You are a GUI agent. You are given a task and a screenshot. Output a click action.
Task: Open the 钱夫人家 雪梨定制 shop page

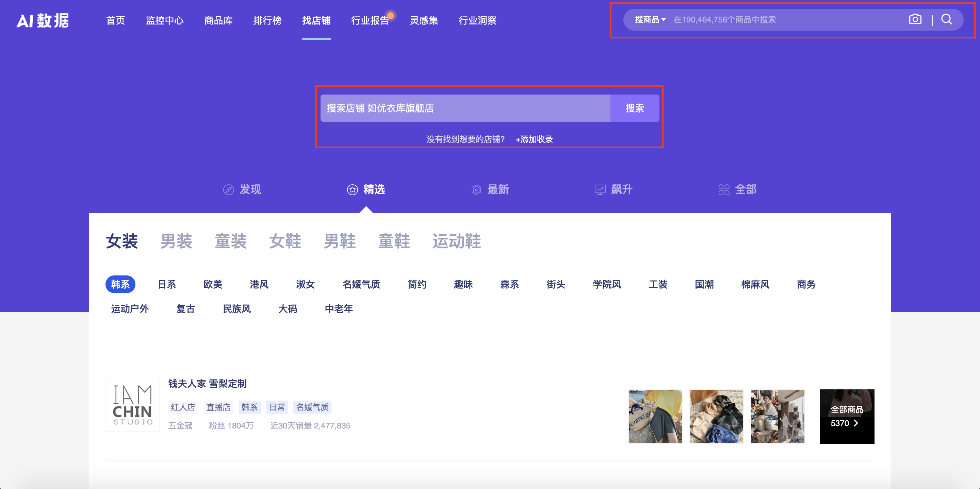click(207, 384)
